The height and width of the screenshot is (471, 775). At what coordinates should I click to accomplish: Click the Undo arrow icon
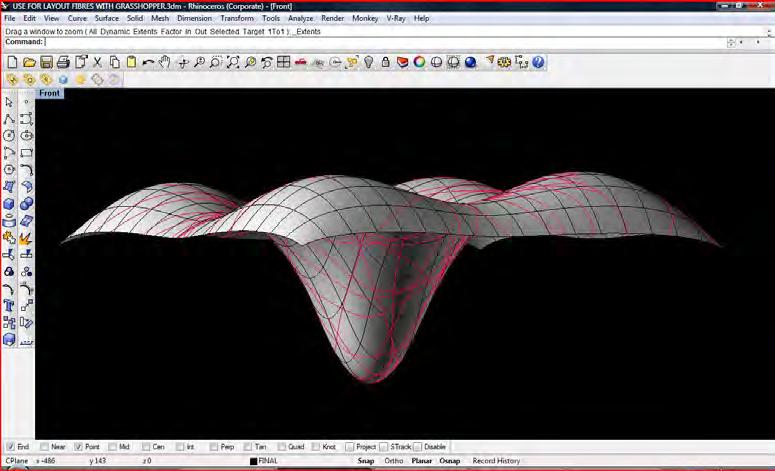(148, 62)
